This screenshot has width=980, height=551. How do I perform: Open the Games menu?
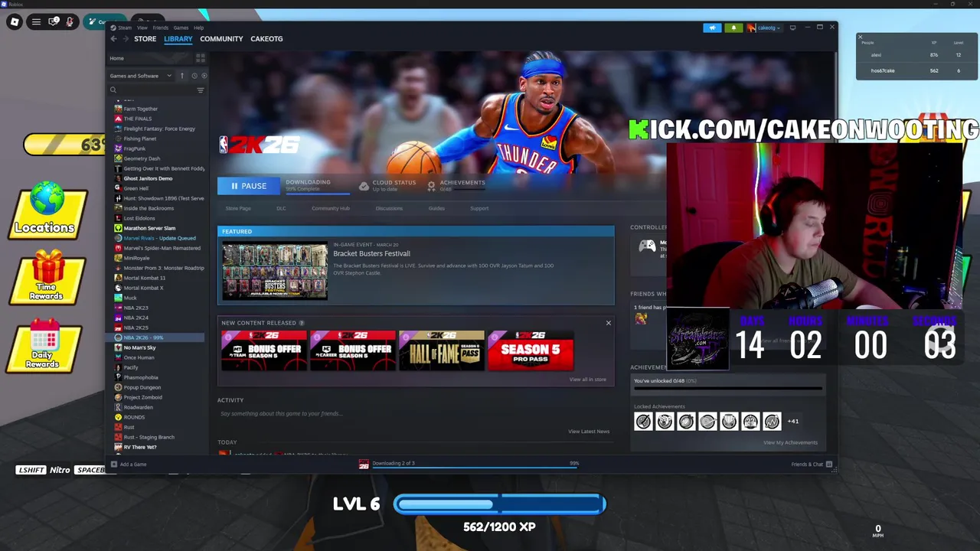181,28
